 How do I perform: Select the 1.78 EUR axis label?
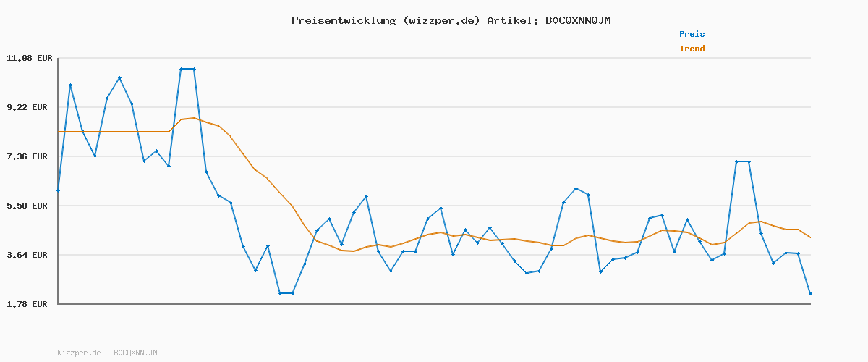pyautogui.click(x=29, y=304)
